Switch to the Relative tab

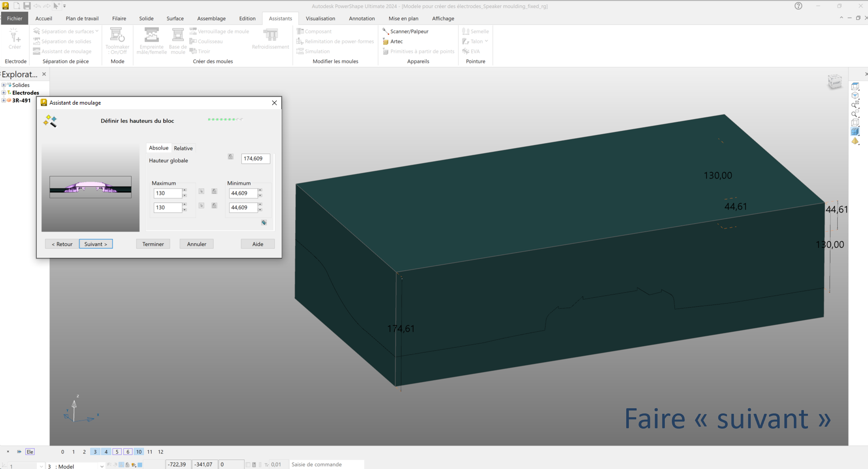click(183, 148)
